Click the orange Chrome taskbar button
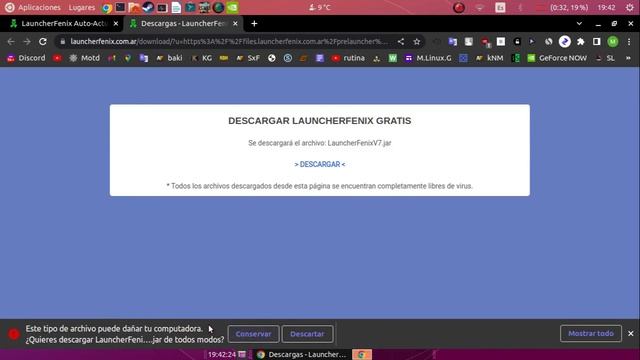Viewport: 640px width, 360px height. click(362, 354)
